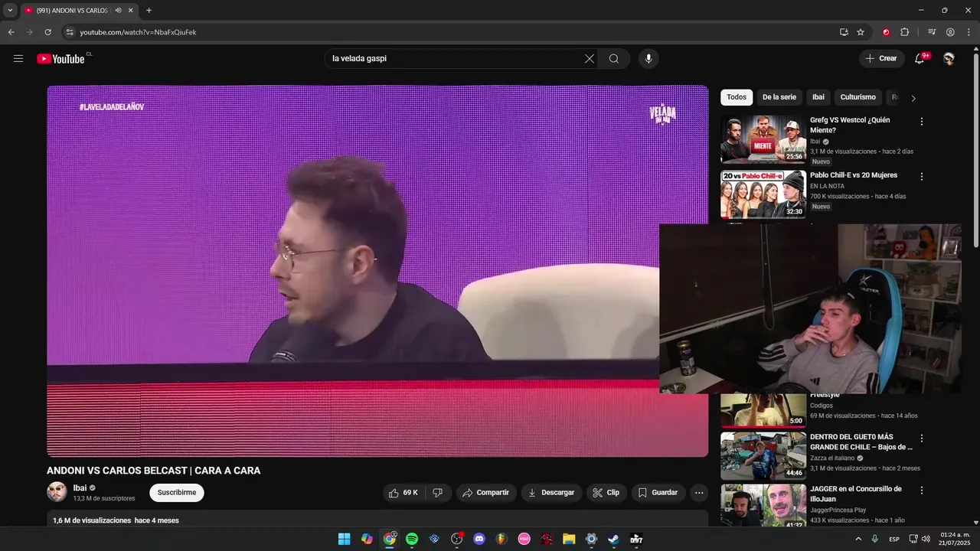Open clock and date panel
The image size is (980, 551).
click(x=955, y=539)
